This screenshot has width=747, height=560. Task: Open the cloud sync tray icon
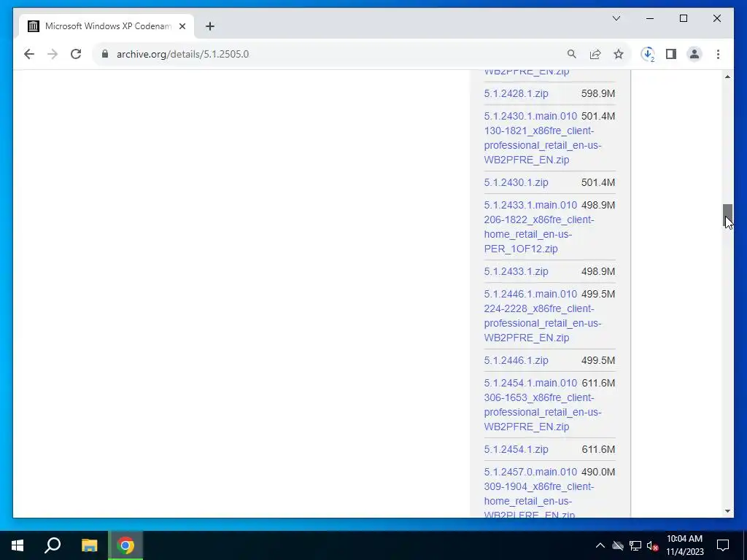(617, 545)
